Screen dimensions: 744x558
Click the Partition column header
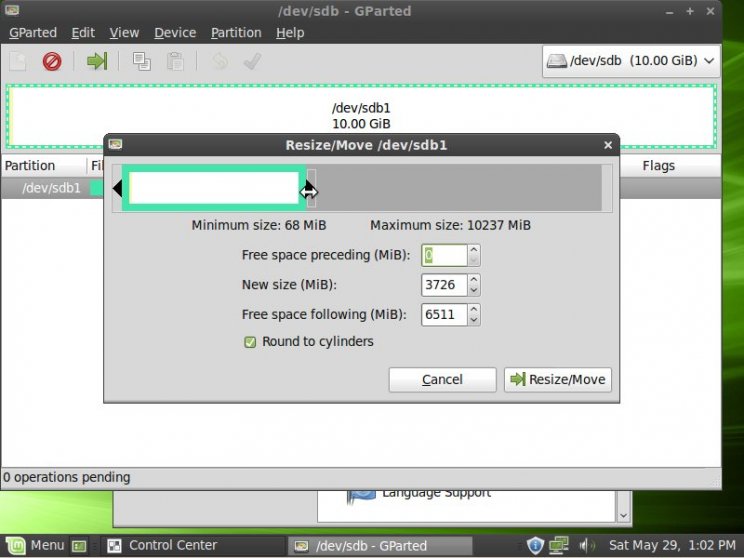44,166
